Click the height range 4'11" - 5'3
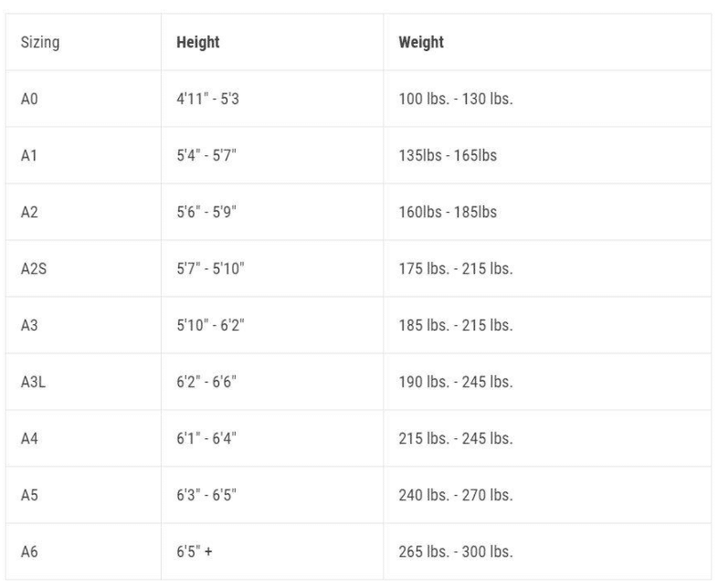The width and height of the screenshot is (718, 588). coord(208,99)
